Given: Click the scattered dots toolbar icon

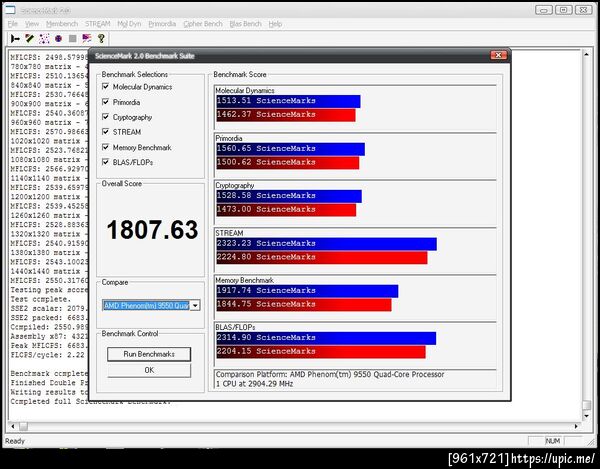Looking at the screenshot, I should pyautogui.click(x=44, y=39).
